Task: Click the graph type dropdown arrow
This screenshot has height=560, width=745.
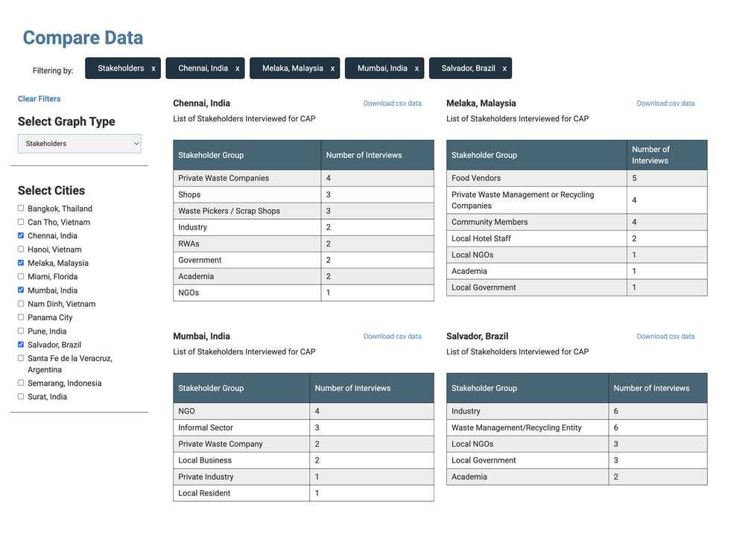Action: (x=136, y=143)
